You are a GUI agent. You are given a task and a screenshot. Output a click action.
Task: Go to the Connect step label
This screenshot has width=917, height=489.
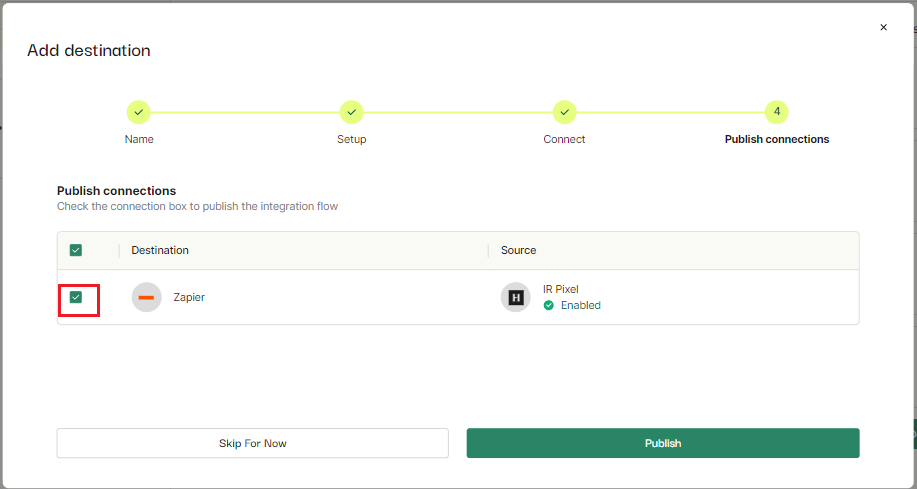coord(564,139)
